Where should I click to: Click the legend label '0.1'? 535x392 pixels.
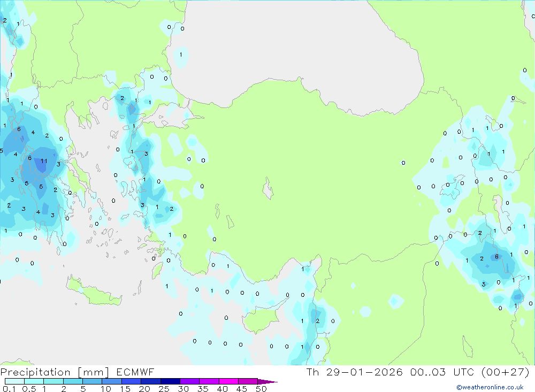pyautogui.click(x=9, y=389)
